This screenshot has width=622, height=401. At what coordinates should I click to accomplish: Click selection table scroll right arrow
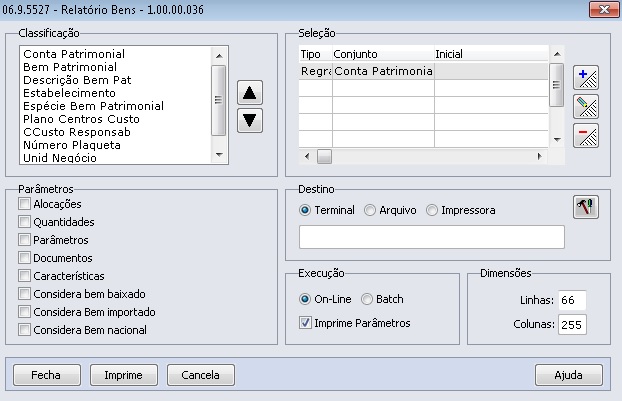click(539, 156)
